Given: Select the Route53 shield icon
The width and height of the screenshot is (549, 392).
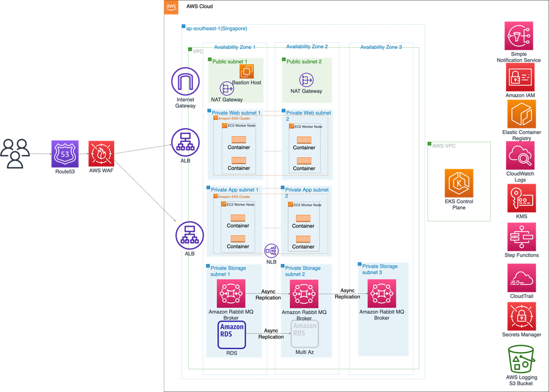Looking at the screenshot, I should click(65, 154).
